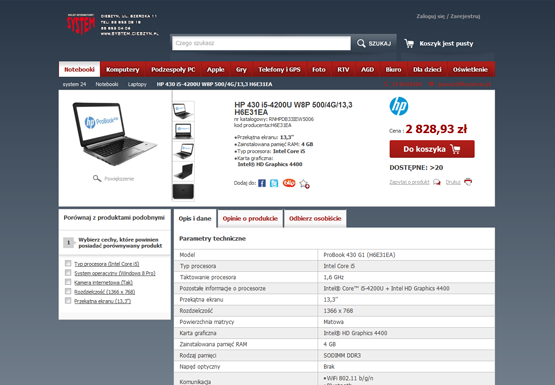Click the 2 828,93 zł price
The height and width of the screenshot is (385, 555).
tap(436, 129)
